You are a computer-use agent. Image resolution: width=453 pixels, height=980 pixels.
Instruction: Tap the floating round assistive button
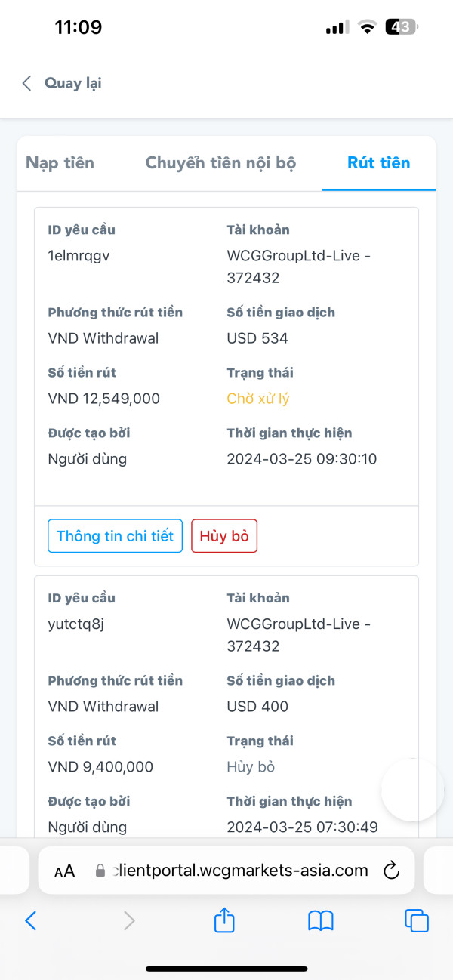pos(412,790)
